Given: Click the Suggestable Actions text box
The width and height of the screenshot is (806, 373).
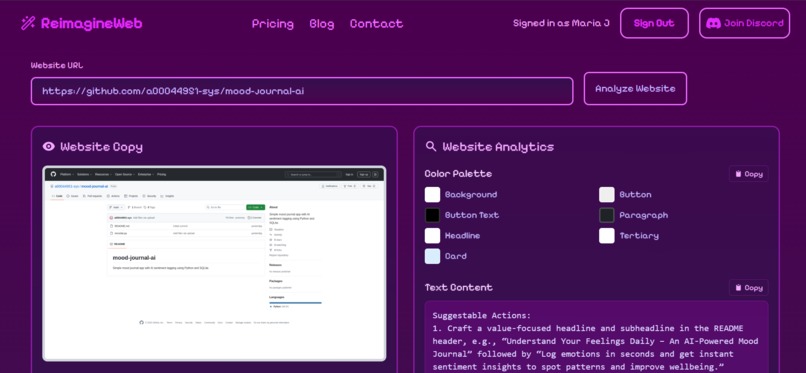Looking at the screenshot, I should [x=596, y=337].
